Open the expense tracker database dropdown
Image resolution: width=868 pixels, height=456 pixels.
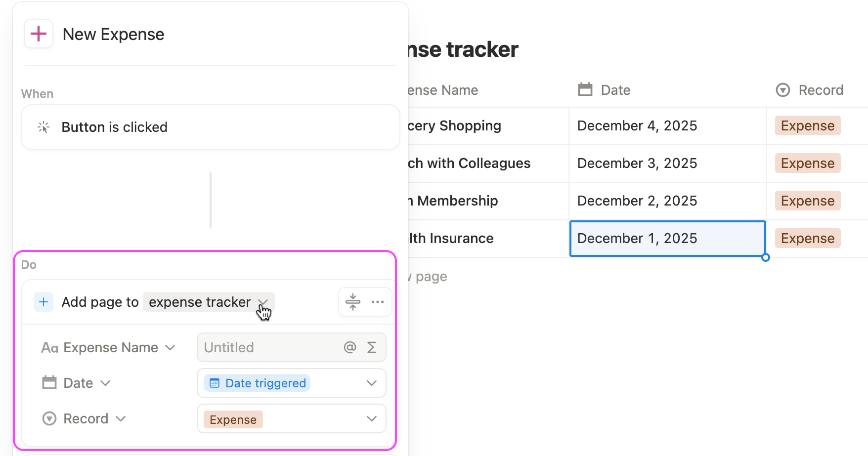tap(263, 303)
